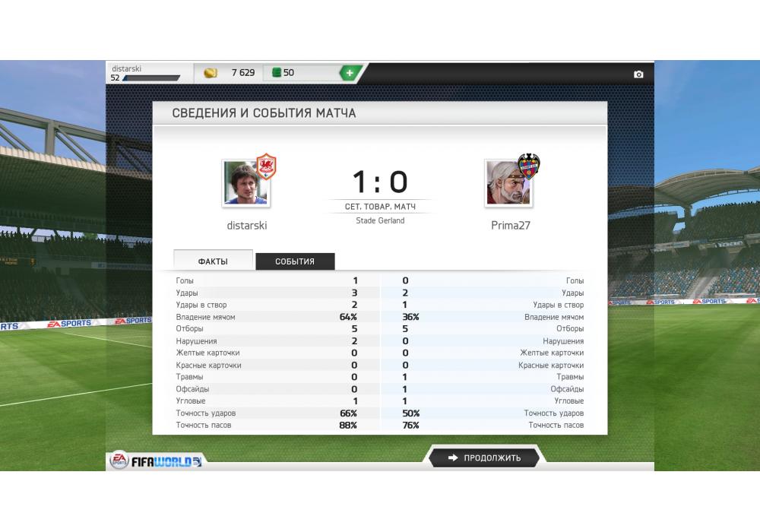Click the distarski player avatar
This screenshot has width=760, height=532.
[x=245, y=183]
